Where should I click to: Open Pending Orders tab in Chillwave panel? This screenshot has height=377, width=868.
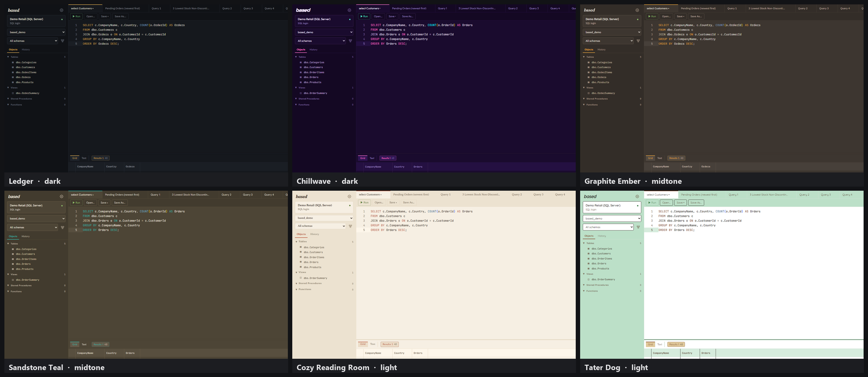pyautogui.click(x=409, y=8)
